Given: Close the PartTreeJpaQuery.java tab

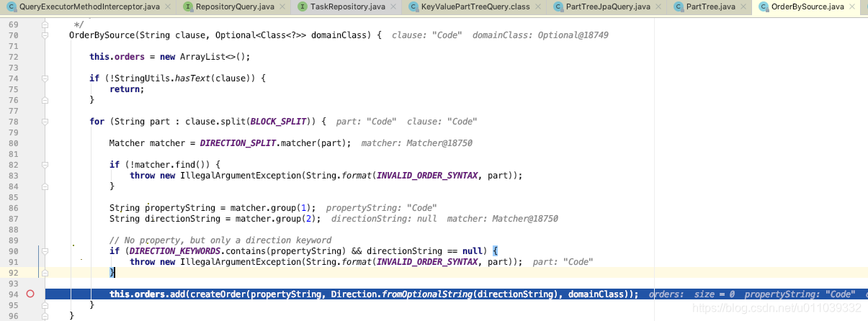Looking at the screenshot, I should 659,7.
